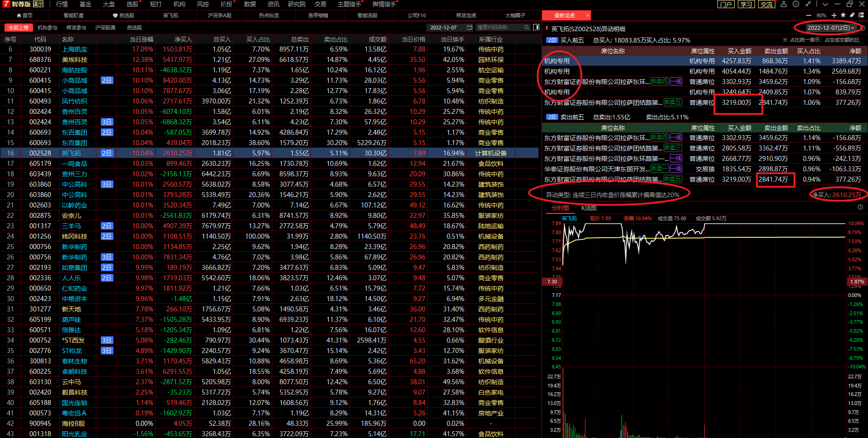
Task: Click the 2日 卖出前五 header badge
Action: pyautogui.click(x=552, y=117)
